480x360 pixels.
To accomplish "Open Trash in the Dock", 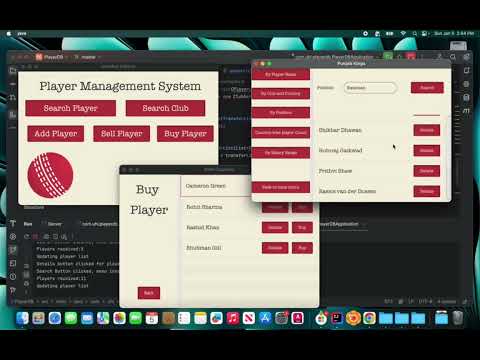I will click(458, 318).
